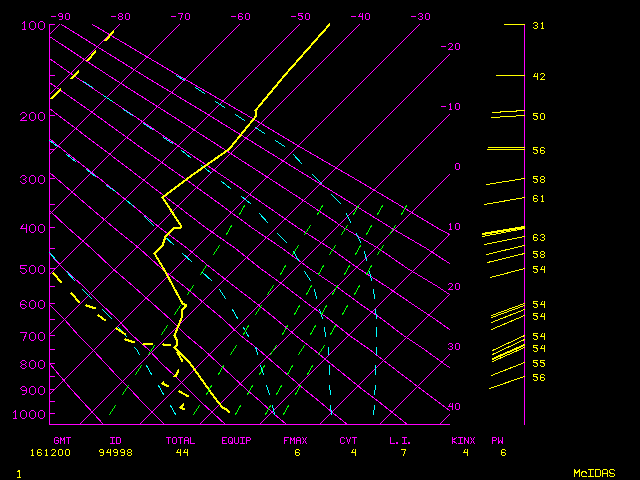Select the 500 pressure level label
The height and width of the screenshot is (480, 640).
(x=34, y=270)
